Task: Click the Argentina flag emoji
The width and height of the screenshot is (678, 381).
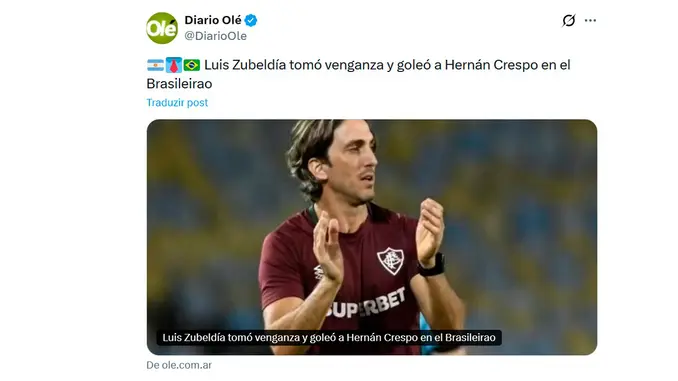Action: [155, 65]
